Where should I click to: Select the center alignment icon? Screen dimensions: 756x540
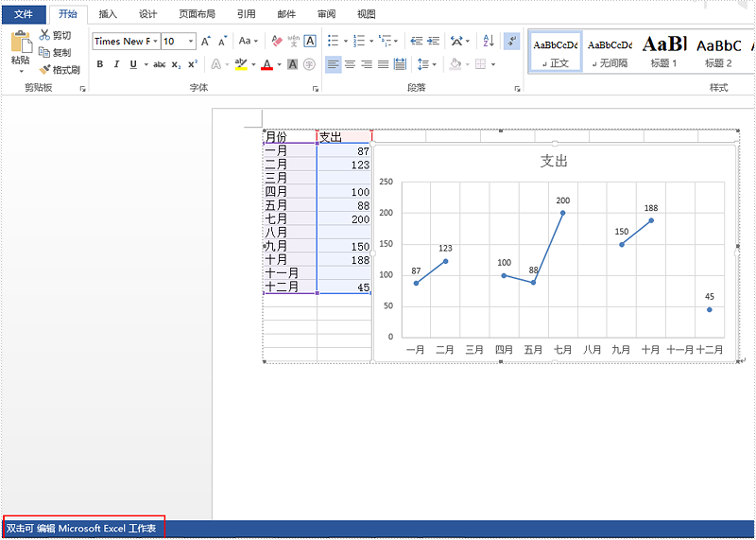350,64
